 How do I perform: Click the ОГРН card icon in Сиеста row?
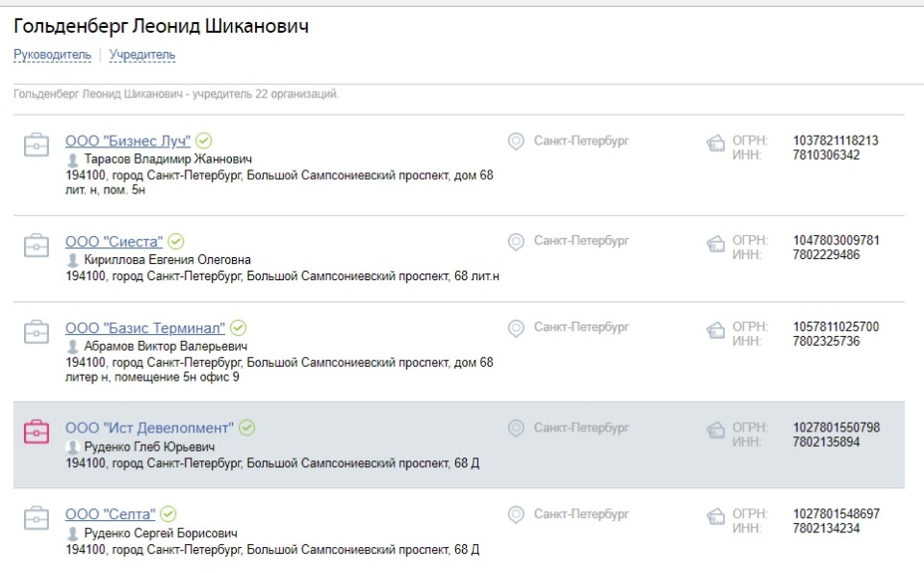click(x=715, y=244)
